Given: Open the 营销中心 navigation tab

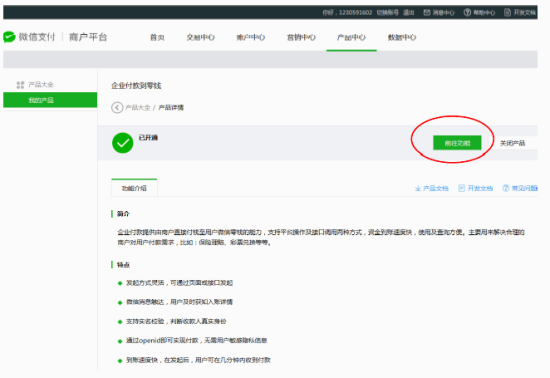Looking at the screenshot, I should pyautogui.click(x=301, y=37).
